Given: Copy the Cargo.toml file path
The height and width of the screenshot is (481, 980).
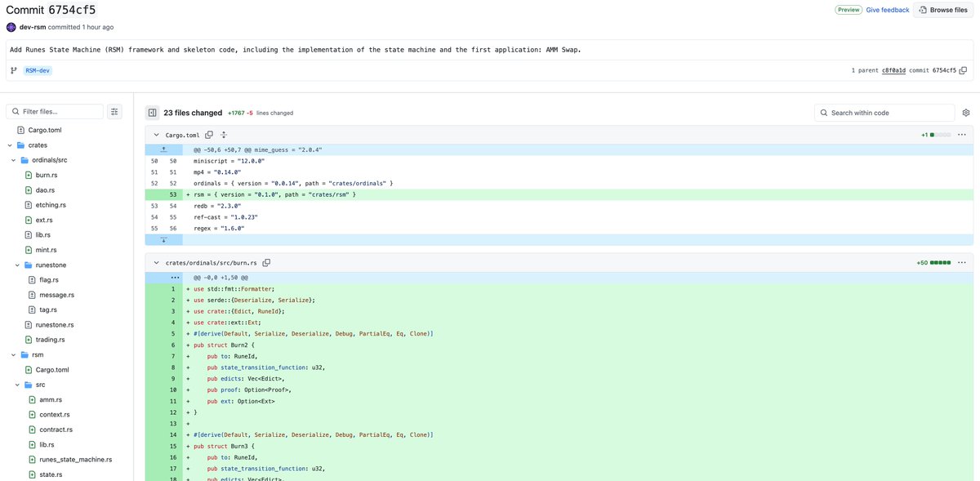Looking at the screenshot, I should 207,133.
